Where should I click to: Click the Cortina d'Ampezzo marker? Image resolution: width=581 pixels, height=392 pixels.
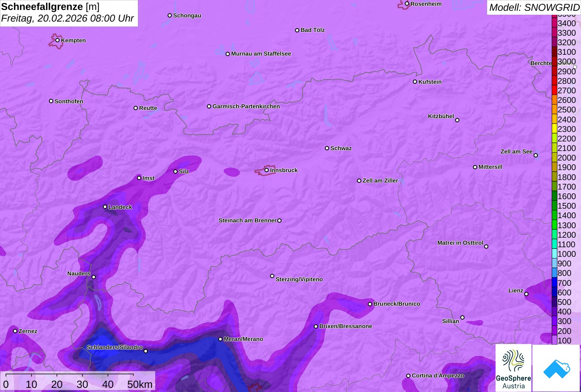[408, 376]
